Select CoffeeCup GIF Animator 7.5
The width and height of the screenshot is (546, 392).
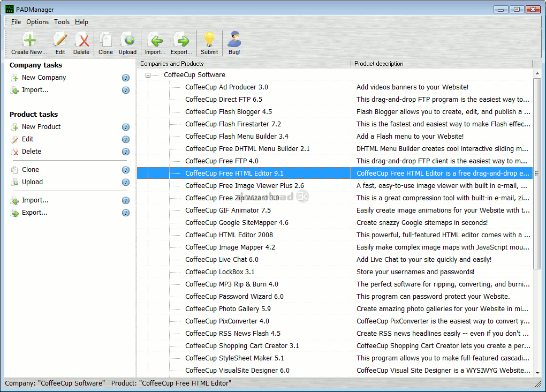pyautogui.click(x=228, y=210)
